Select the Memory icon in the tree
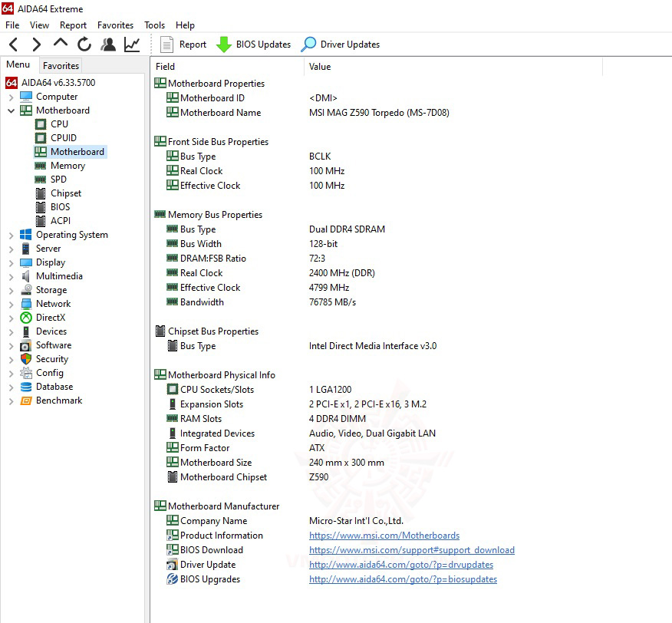The image size is (672, 623). click(41, 166)
